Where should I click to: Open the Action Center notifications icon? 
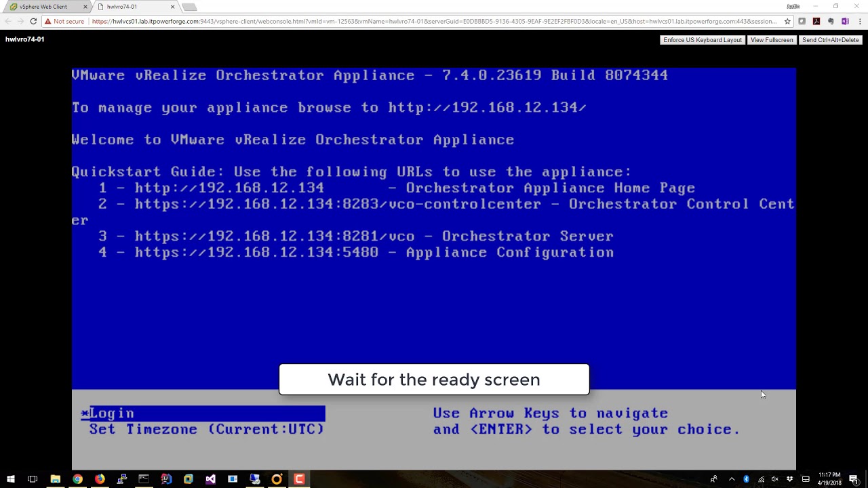854,479
